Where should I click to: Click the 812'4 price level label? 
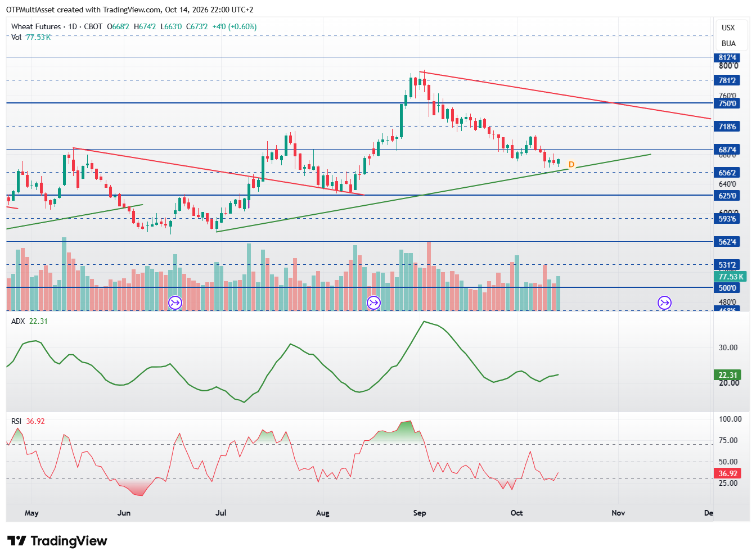727,57
